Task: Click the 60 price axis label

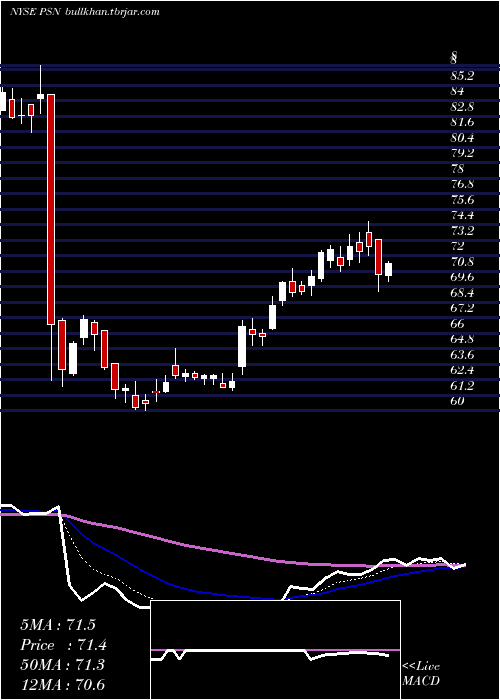Action: pyautogui.click(x=457, y=401)
